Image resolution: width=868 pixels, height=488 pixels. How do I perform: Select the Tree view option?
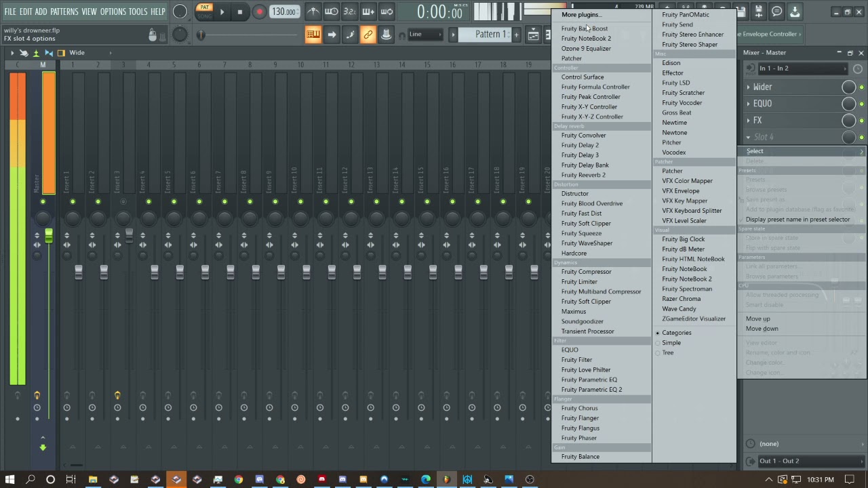[x=667, y=353]
